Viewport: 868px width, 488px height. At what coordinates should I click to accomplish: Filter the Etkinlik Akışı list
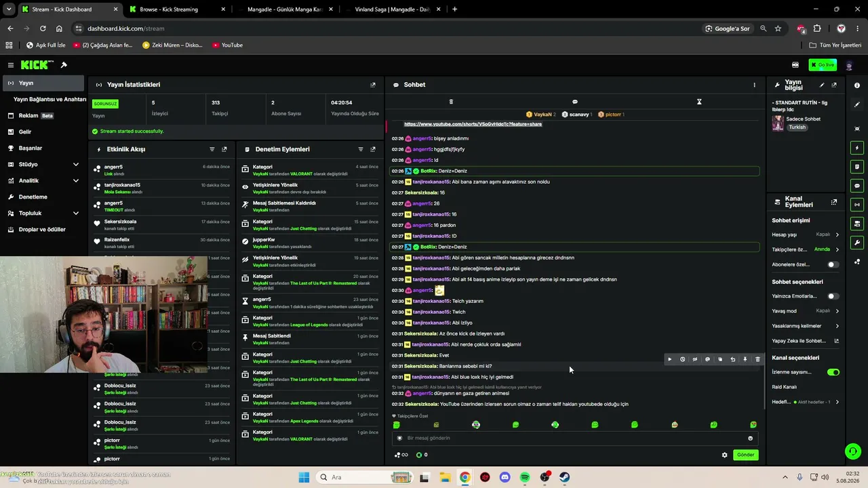click(x=212, y=149)
